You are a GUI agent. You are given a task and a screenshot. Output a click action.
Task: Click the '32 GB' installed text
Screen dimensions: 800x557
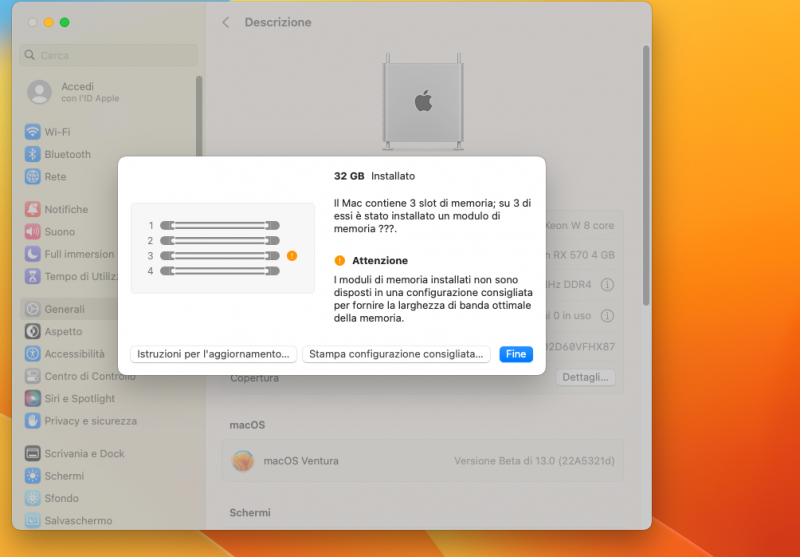point(349,176)
